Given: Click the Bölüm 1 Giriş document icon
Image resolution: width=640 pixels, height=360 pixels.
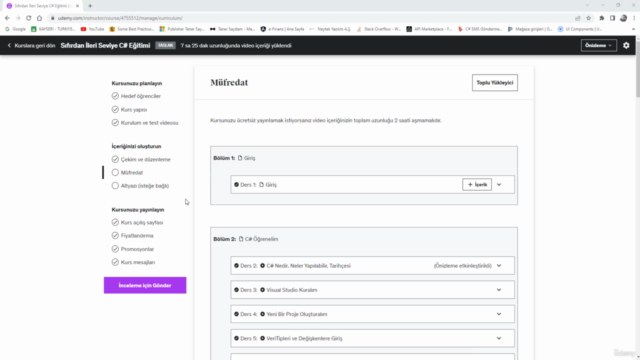Looking at the screenshot, I should pyautogui.click(x=240, y=158).
